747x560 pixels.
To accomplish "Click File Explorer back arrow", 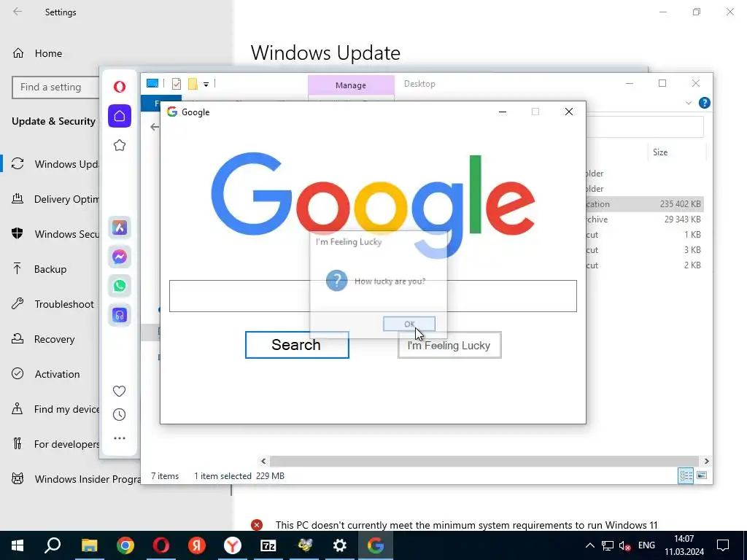I will 155,127.
